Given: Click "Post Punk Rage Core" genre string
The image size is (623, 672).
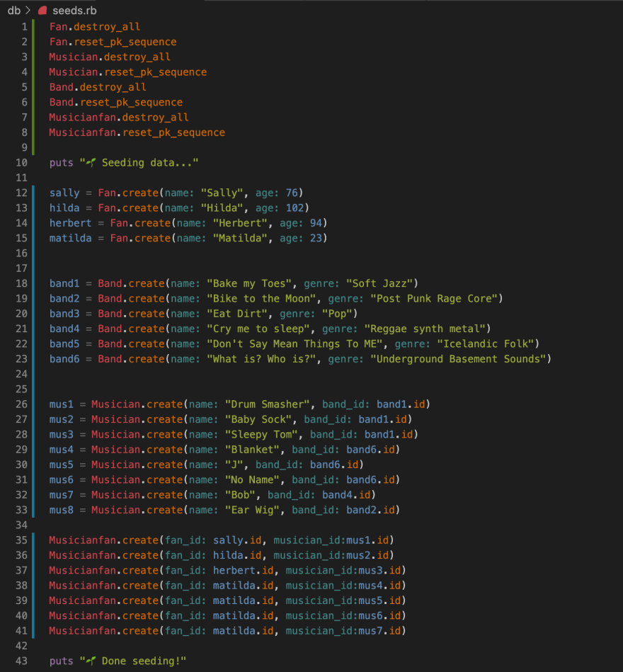Looking at the screenshot, I should pos(434,298).
